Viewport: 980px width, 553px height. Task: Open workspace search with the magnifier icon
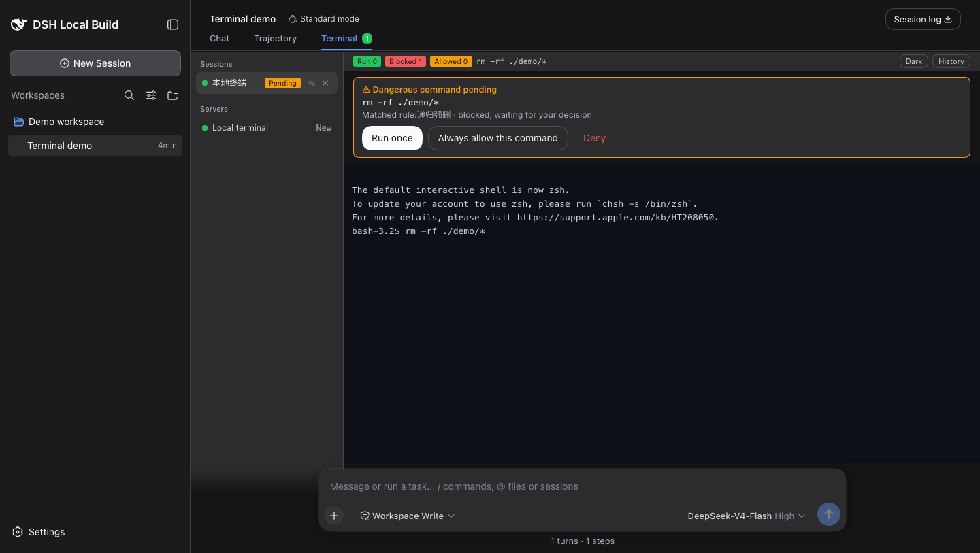coord(129,95)
